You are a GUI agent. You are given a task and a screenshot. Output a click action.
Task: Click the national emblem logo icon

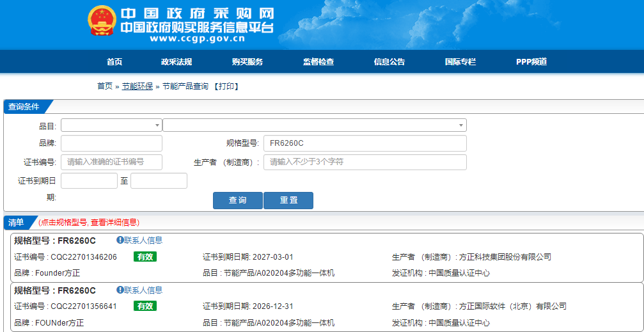pos(102,20)
